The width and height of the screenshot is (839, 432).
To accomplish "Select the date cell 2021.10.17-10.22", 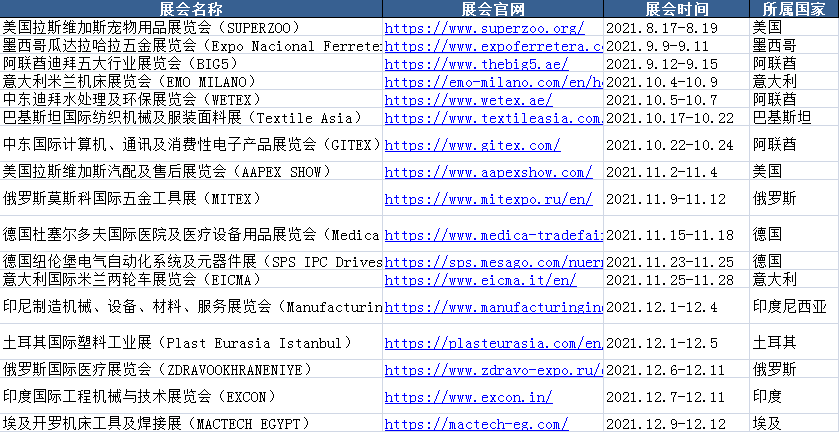I will click(x=677, y=117).
